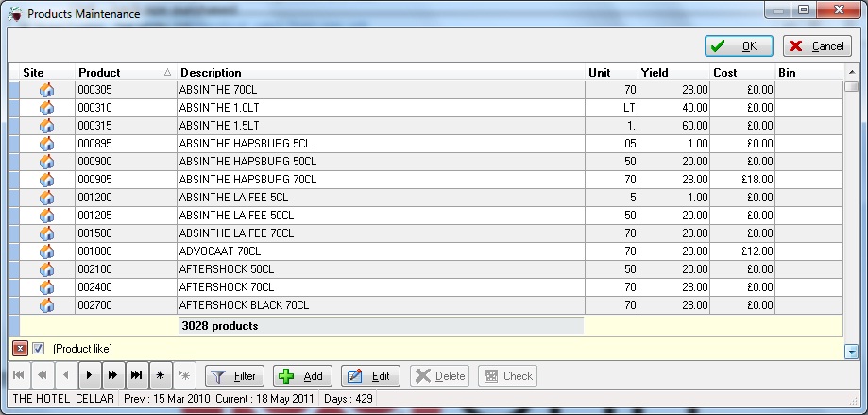The height and width of the screenshot is (415, 868).
Task: Confirm with the OK button
Action: [x=739, y=46]
